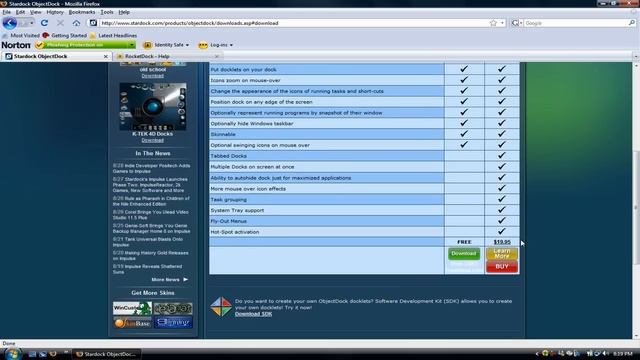Click the 'System Tray support' feature row
Image resolution: width=640 pixels, height=360 pixels.
327,210
